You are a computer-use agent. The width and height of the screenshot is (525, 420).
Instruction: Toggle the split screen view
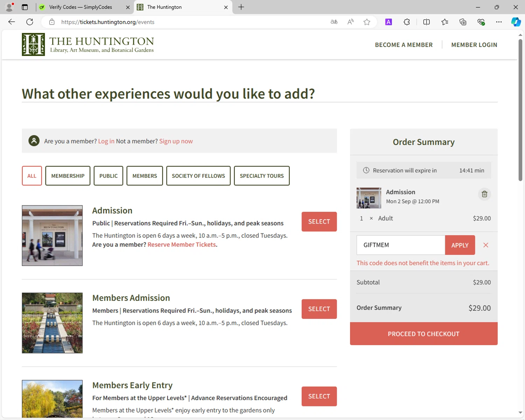click(x=426, y=22)
